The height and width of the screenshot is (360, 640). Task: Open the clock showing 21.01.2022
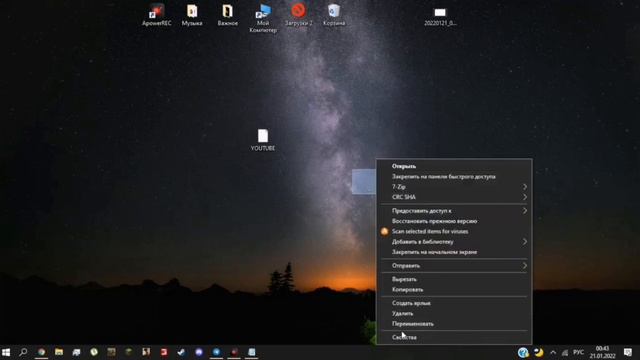coord(602,352)
